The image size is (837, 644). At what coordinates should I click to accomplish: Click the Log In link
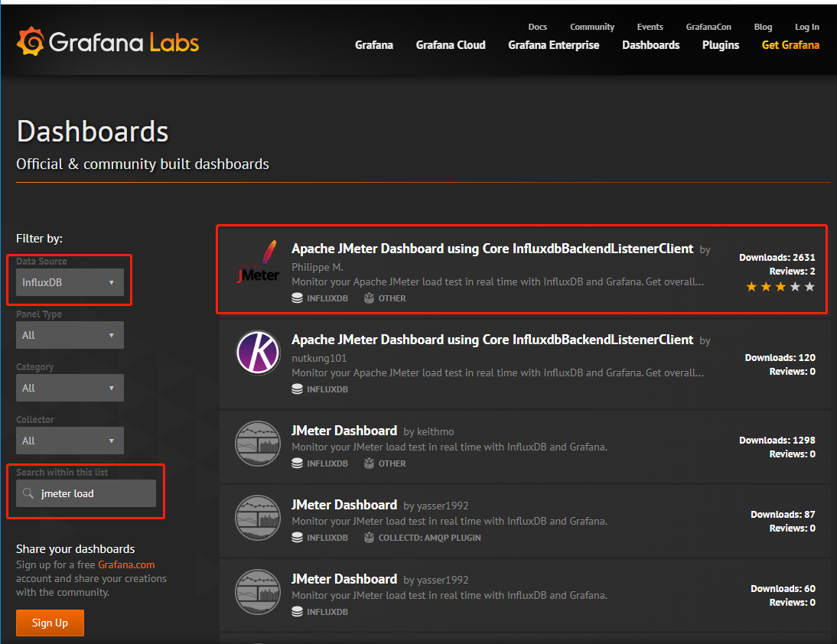[806, 27]
